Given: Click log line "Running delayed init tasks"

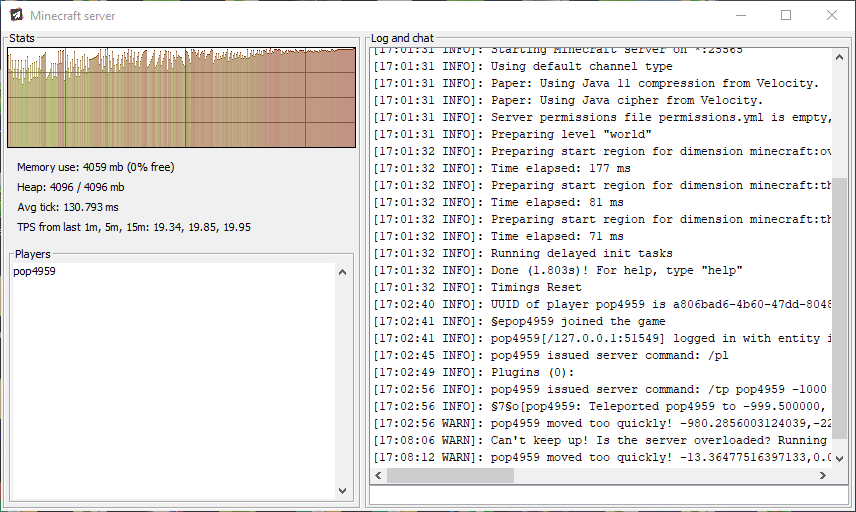Looking at the screenshot, I should [x=523, y=253].
